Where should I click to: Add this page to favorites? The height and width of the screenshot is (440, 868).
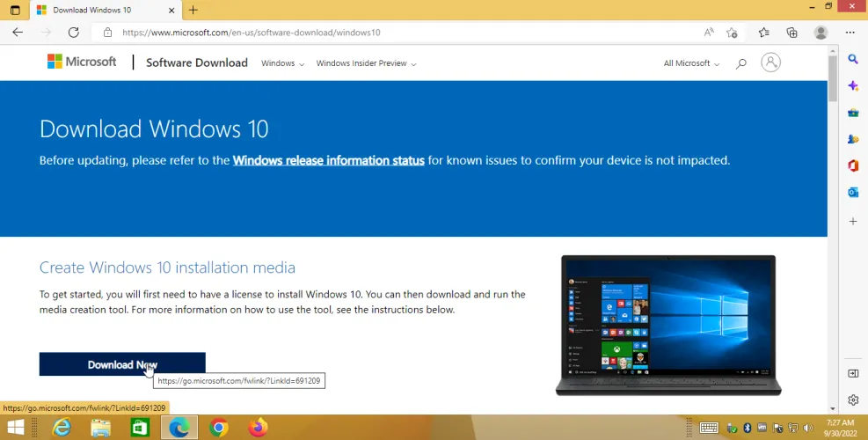(732, 33)
